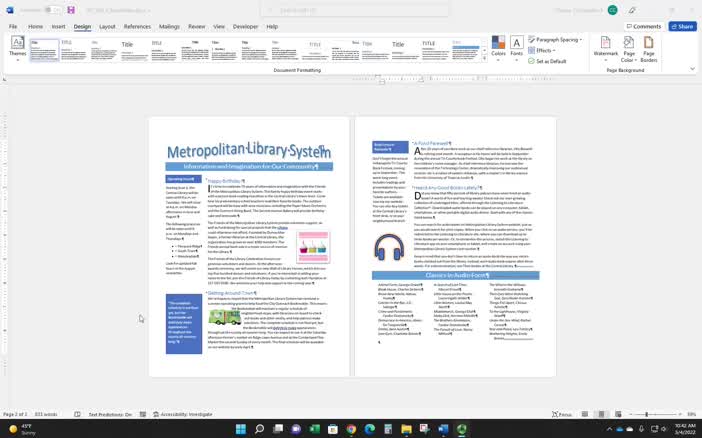Click Set as Default
The width and height of the screenshot is (702, 438).
(x=547, y=61)
